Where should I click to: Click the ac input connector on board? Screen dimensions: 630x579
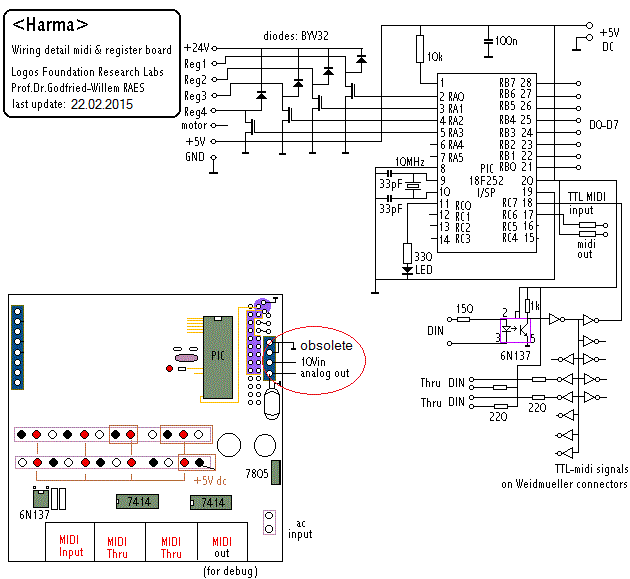coord(268,521)
